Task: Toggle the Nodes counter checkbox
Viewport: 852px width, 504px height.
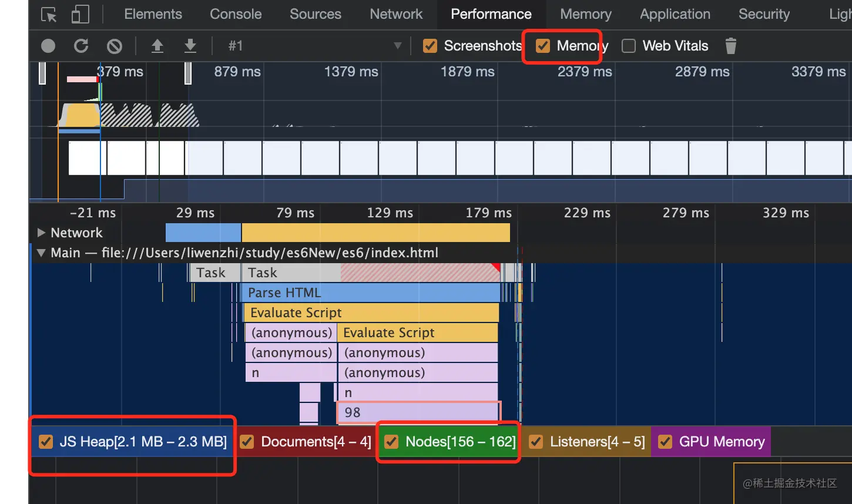Action: click(x=391, y=442)
